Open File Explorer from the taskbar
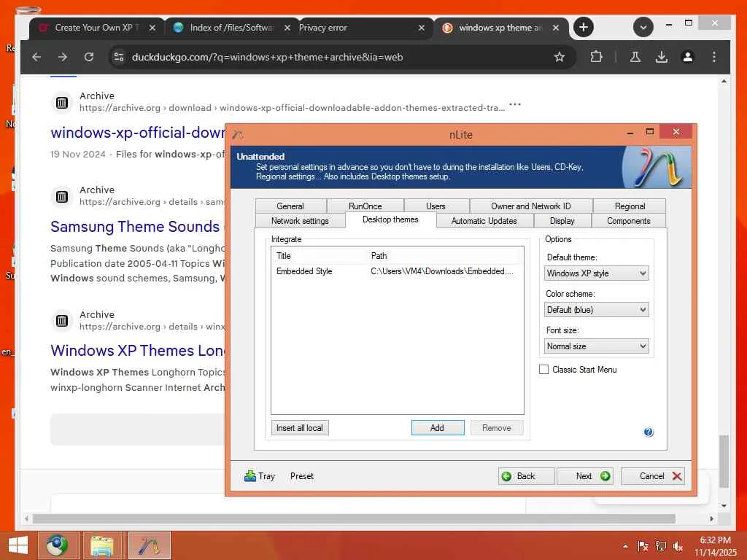 (102, 545)
